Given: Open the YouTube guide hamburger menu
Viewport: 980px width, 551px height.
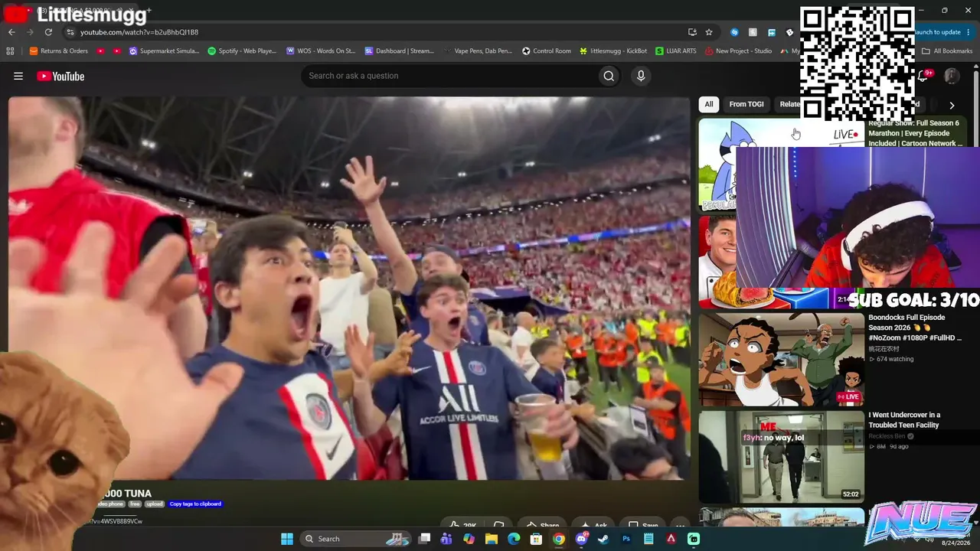Looking at the screenshot, I should 18,76.
